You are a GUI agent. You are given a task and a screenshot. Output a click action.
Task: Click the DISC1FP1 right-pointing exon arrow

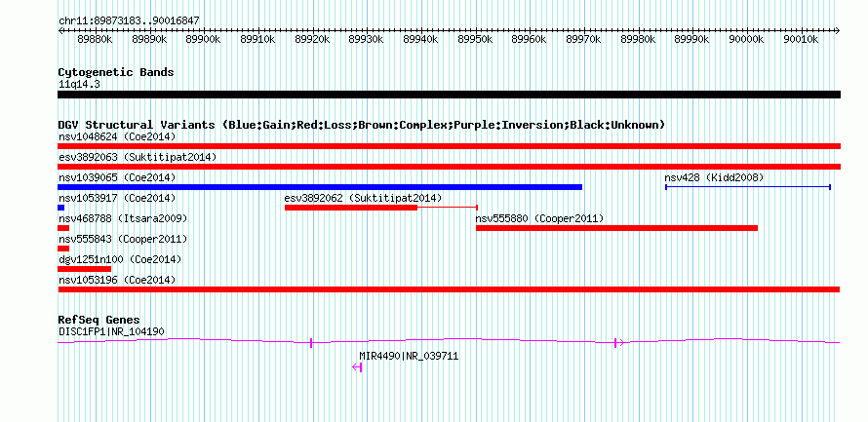tap(619, 343)
